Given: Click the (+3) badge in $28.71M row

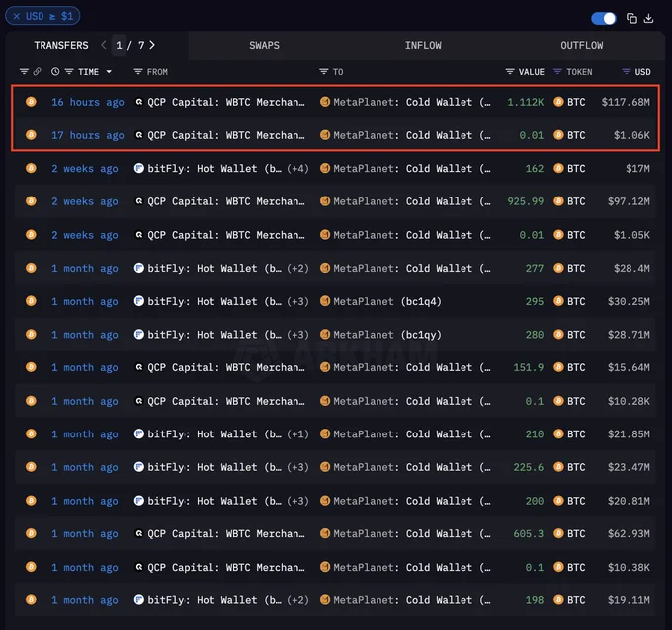Looking at the screenshot, I should [297, 335].
